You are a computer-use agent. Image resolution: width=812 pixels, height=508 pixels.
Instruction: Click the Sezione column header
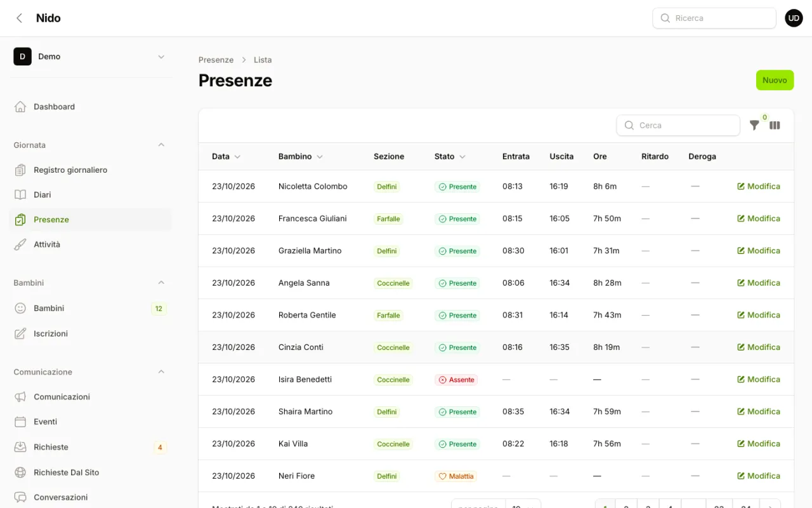coord(389,156)
